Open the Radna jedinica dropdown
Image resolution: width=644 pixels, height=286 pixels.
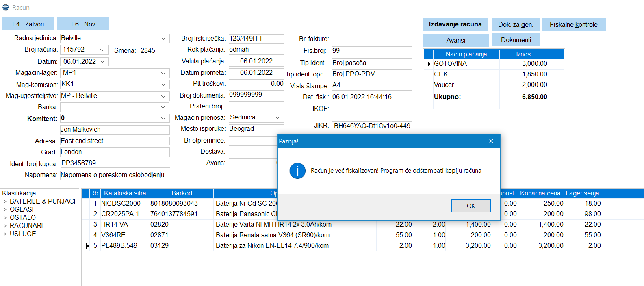[x=163, y=39]
